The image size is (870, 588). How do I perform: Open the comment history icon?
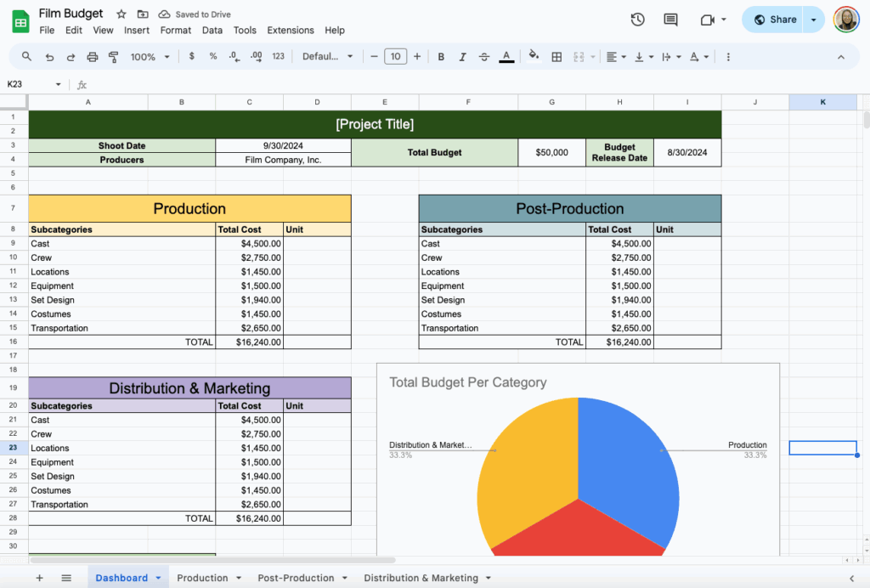[670, 19]
